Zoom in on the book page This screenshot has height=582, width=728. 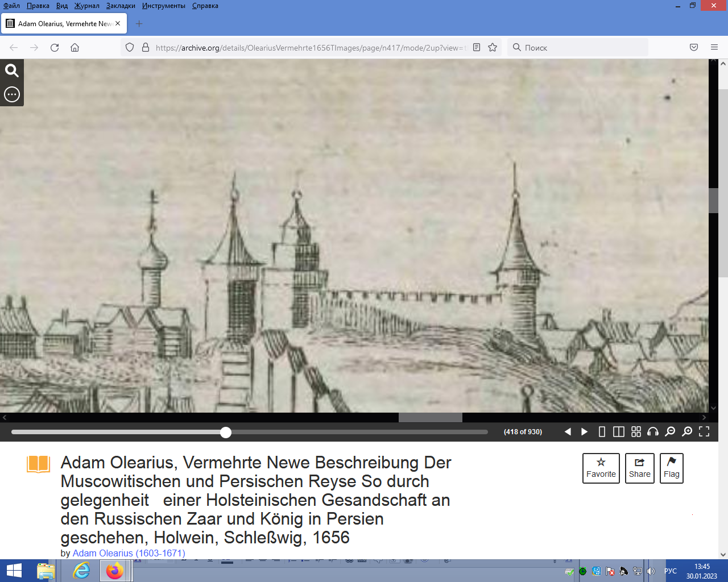687,432
